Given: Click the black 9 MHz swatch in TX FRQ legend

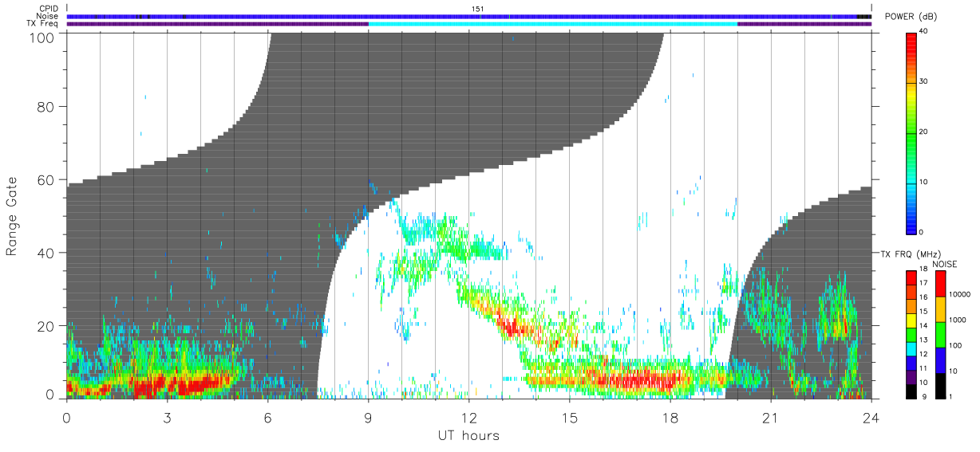Looking at the screenshot, I should 912,391.
